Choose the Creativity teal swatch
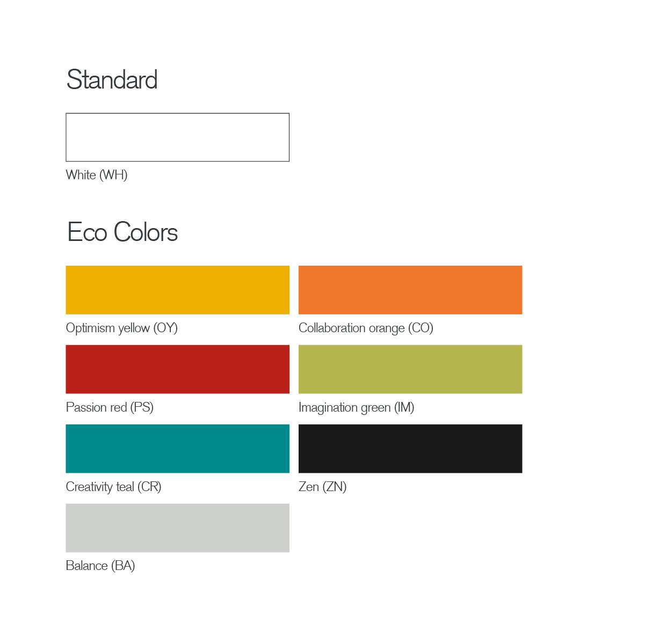Screen dimensions: 645x644 tap(177, 449)
